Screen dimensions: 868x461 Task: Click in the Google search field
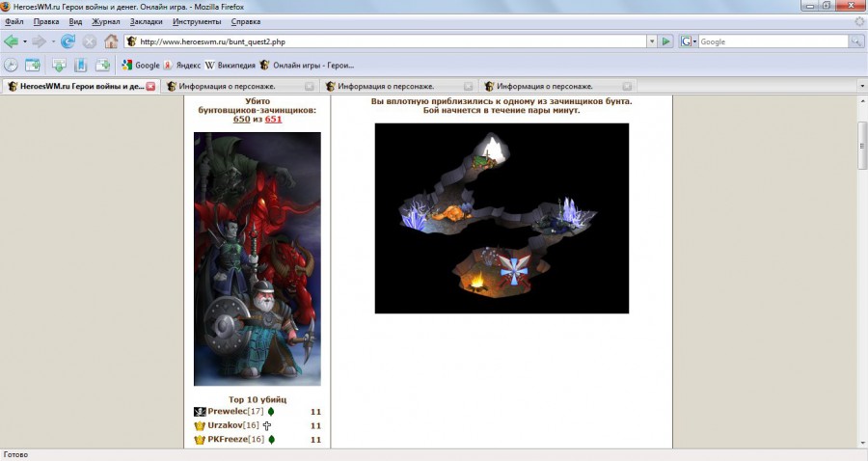coord(772,41)
